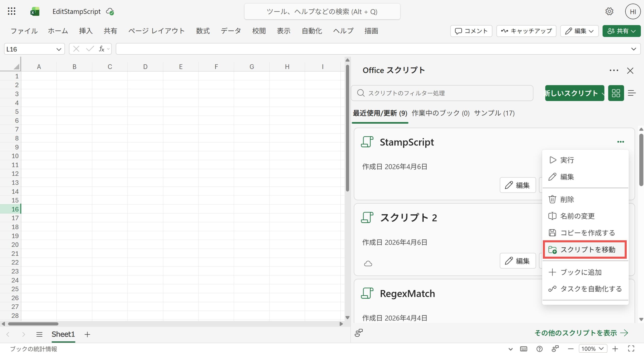Click the fx insert function icon
The height and width of the screenshot is (353, 644).
click(x=101, y=49)
